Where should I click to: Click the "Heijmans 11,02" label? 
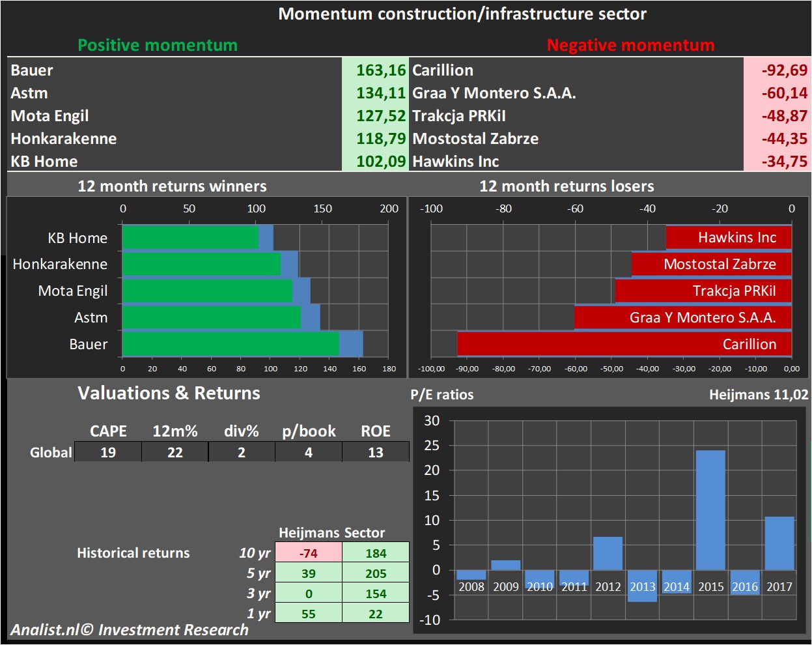[759, 395]
